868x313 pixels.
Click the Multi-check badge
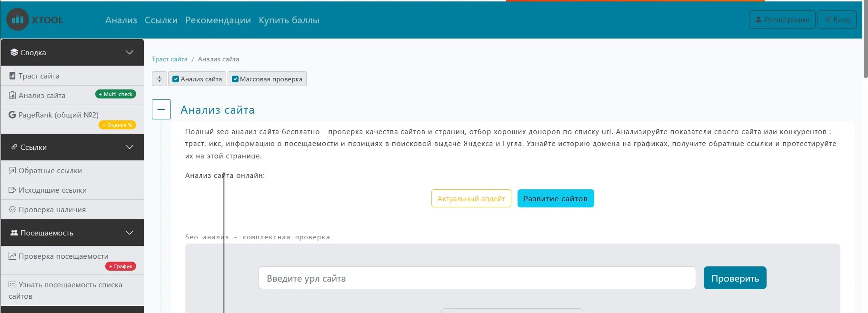116,94
